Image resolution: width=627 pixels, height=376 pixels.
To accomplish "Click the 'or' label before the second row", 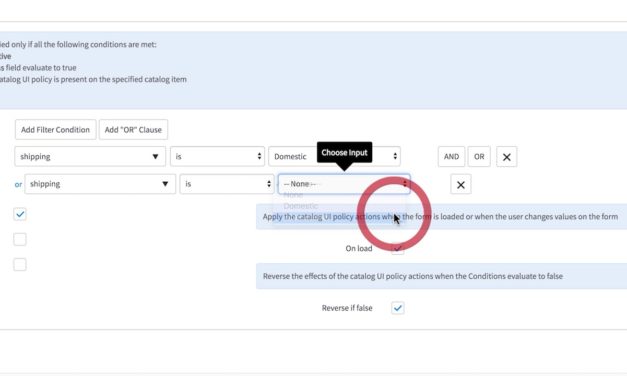I will click(18, 184).
